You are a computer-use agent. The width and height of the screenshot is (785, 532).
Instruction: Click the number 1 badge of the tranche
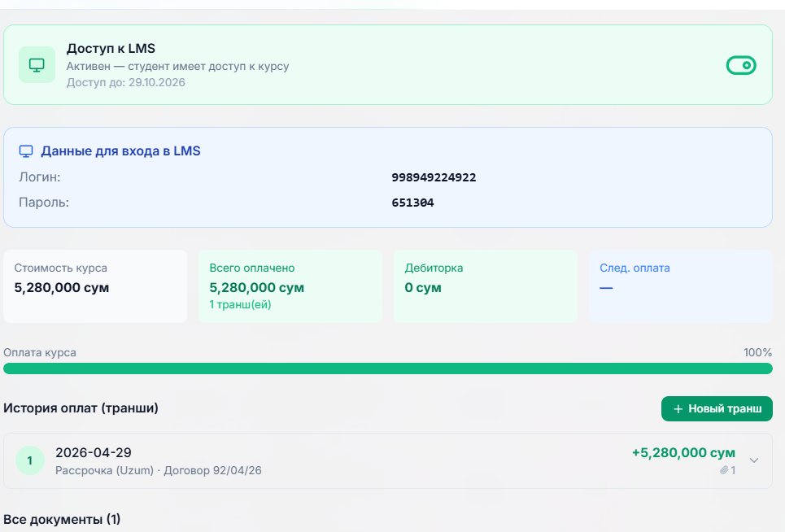coord(30,460)
